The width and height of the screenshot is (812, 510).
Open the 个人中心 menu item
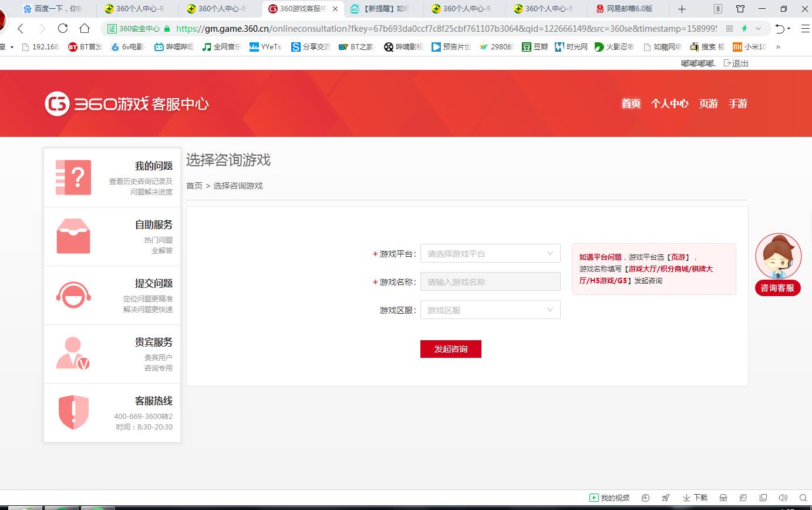(x=669, y=103)
